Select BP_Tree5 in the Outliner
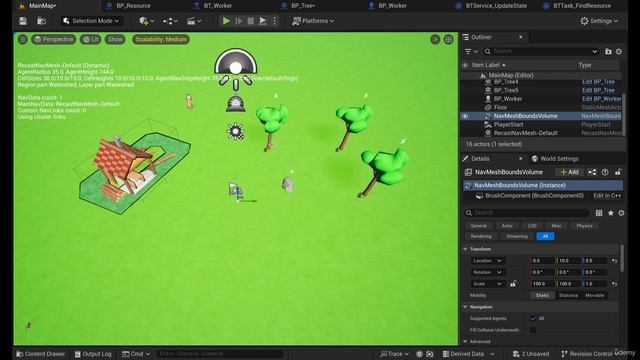 [506, 90]
